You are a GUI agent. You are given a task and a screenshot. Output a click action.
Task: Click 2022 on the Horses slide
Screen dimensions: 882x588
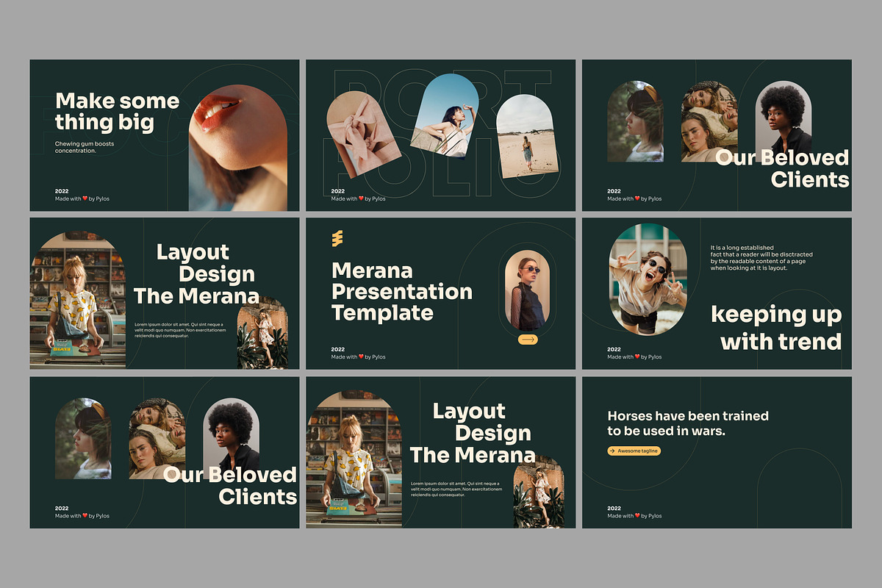(614, 509)
